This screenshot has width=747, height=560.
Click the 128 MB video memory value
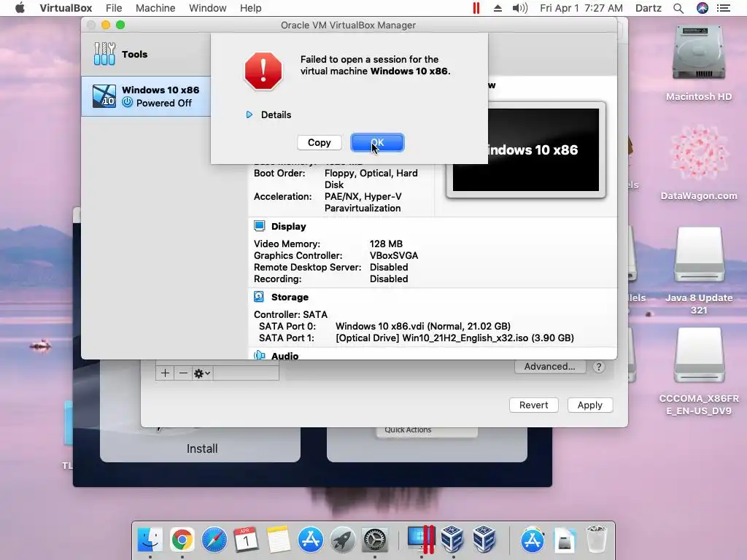click(x=387, y=244)
